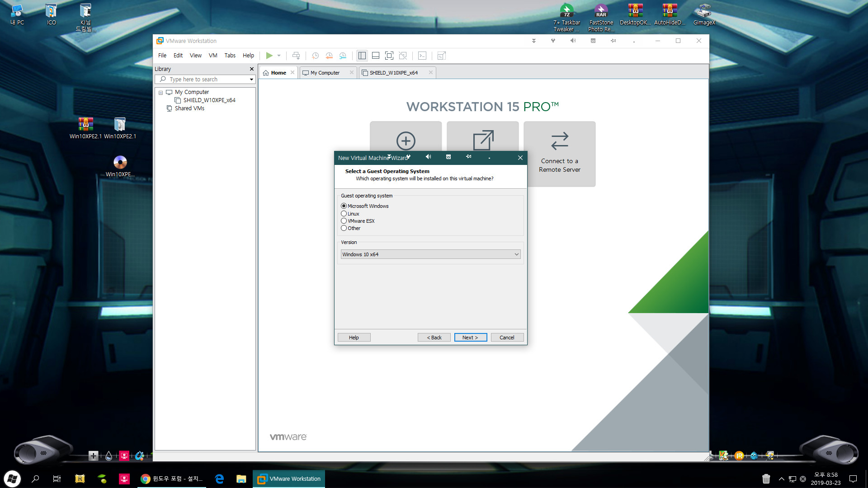
Task: Toggle the Show Library sidebar icon
Action: pyautogui.click(x=362, y=56)
